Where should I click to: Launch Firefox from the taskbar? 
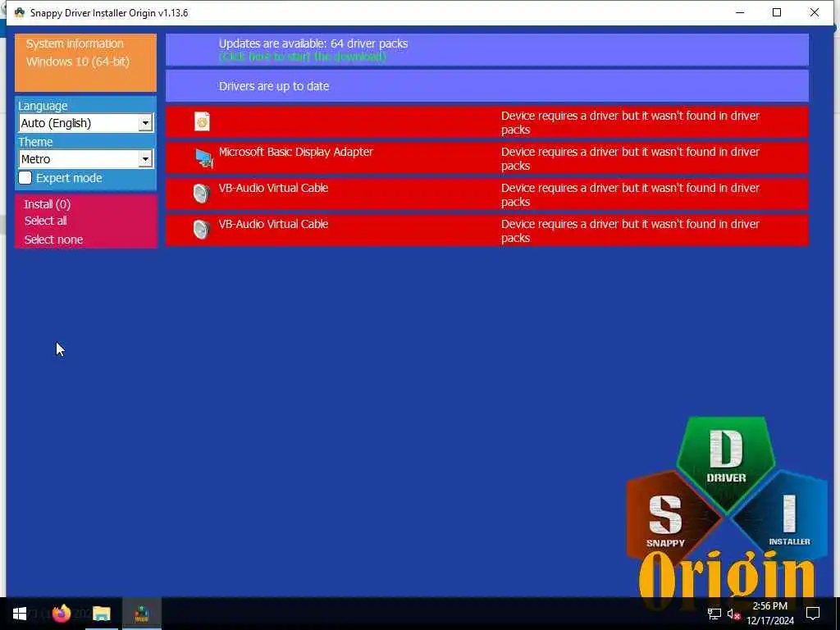pyautogui.click(x=61, y=614)
